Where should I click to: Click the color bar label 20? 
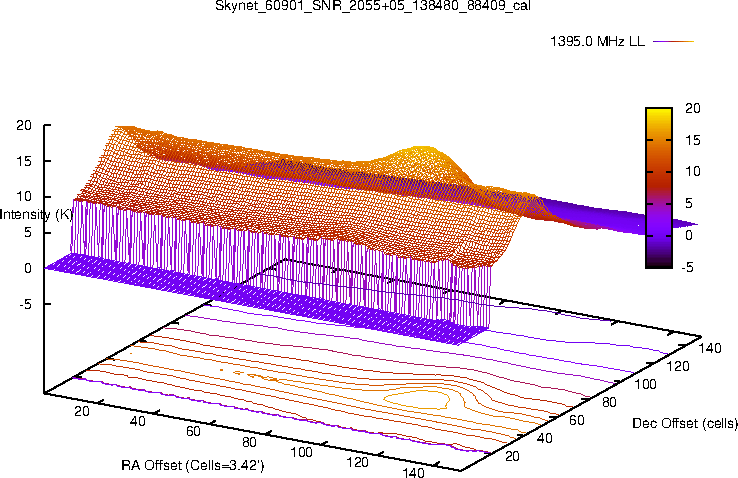(x=693, y=108)
